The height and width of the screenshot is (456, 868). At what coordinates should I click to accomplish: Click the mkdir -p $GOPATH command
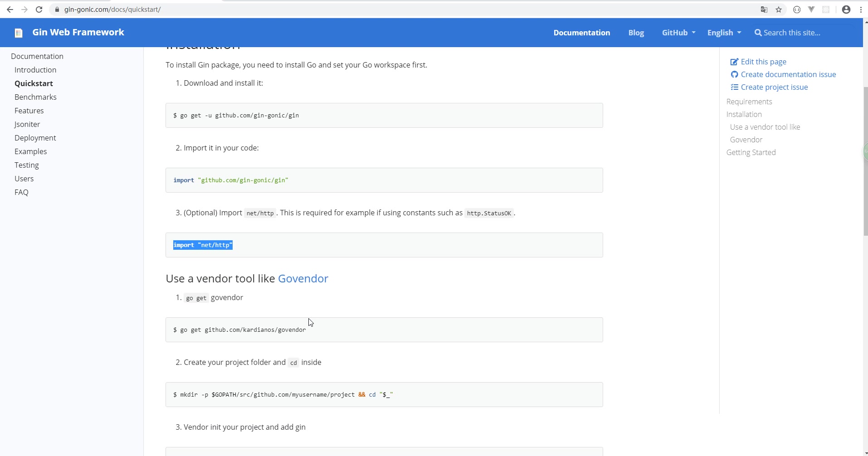[x=283, y=394]
